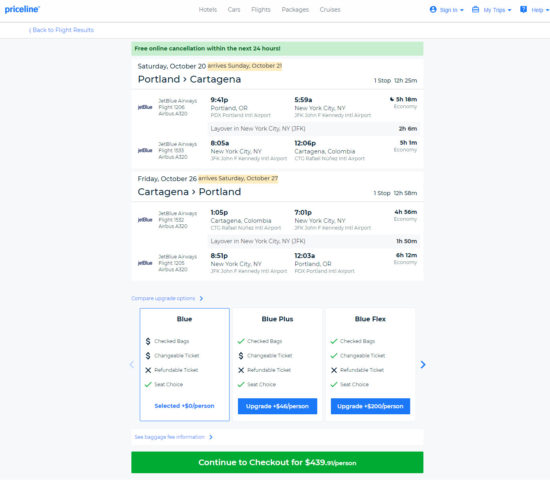Go back to Flight Results
Screen dimensions: 550x480
61,30
